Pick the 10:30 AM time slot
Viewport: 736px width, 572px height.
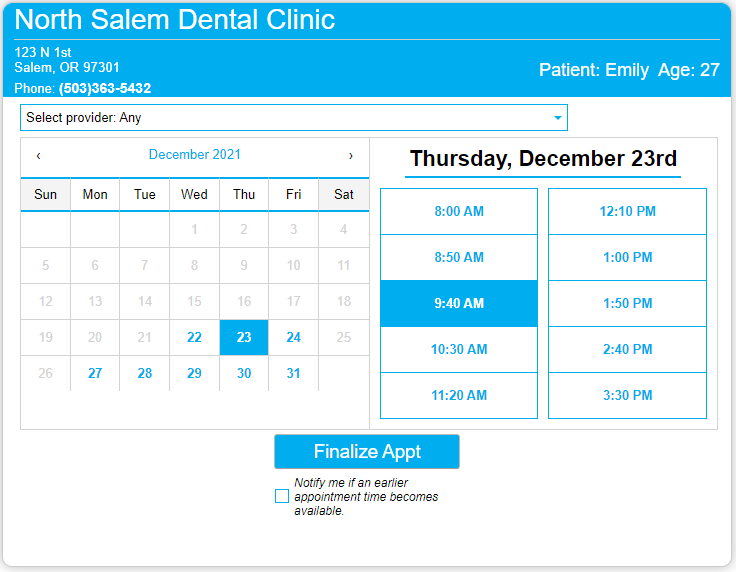[459, 349]
